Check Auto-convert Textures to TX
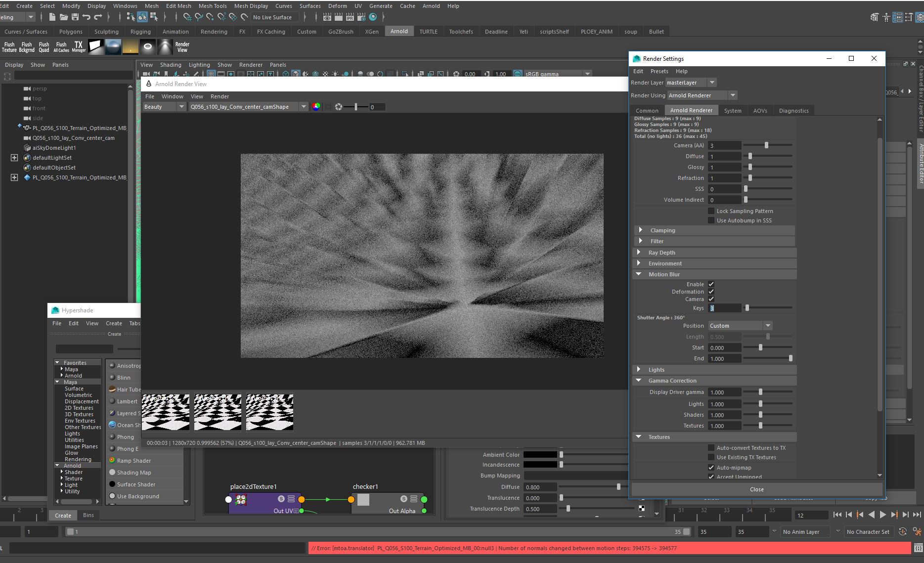The image size is (924, 563). point(711,448)
